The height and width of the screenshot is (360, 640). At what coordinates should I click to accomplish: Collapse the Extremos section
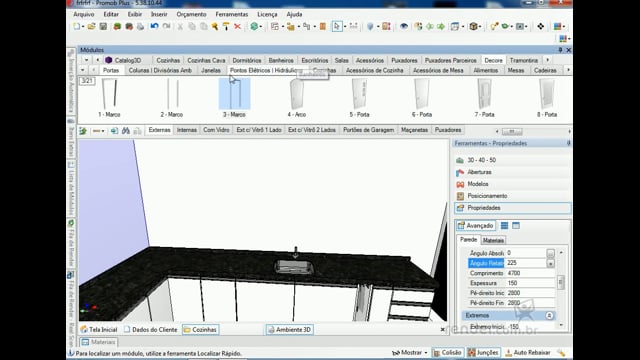pos(549,316)
